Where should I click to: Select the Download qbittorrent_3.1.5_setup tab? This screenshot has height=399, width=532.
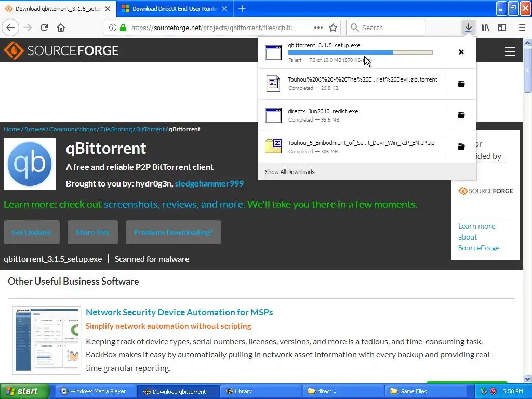click(58, 9)
